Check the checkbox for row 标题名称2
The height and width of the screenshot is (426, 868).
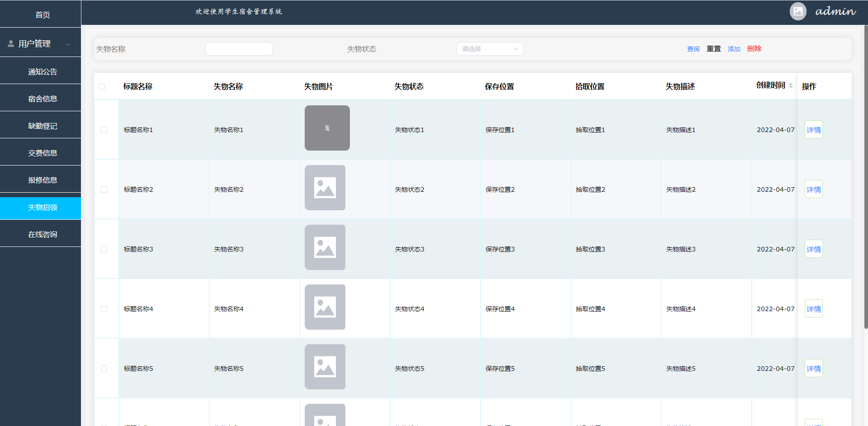coord(104,189)
